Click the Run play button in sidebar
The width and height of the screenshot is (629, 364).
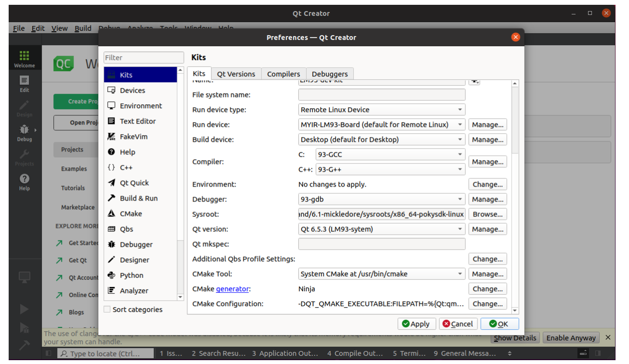pos(24,309)
